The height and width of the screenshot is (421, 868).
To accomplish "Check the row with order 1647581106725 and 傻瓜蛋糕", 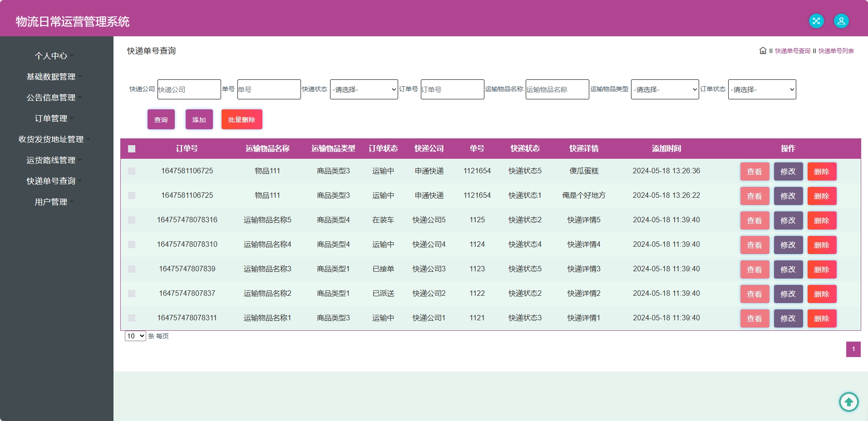I will [132, 171].
